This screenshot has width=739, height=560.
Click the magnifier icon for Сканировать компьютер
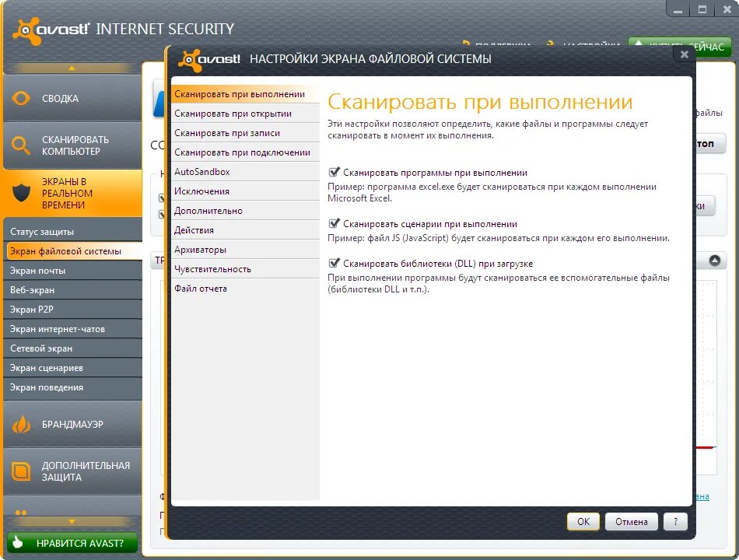[x=20, y=145]
